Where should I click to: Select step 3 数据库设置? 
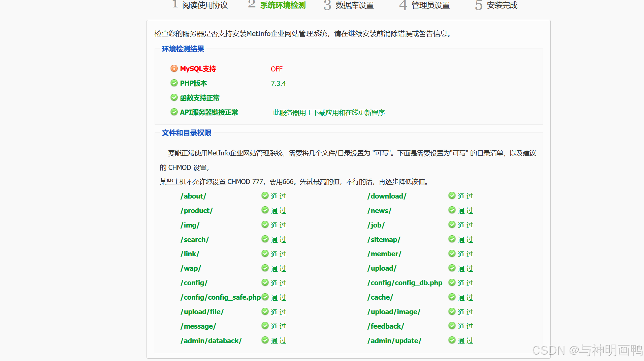[349, 5]
